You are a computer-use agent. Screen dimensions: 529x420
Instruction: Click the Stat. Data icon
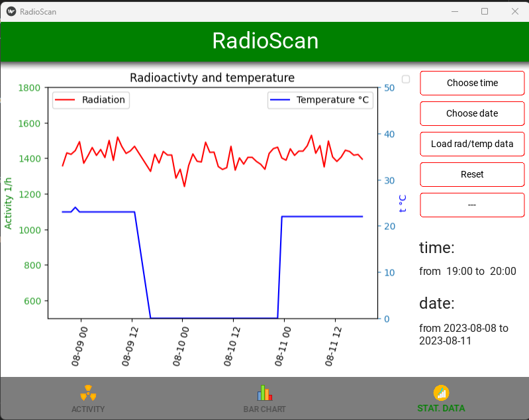click(x=442, y=393)
